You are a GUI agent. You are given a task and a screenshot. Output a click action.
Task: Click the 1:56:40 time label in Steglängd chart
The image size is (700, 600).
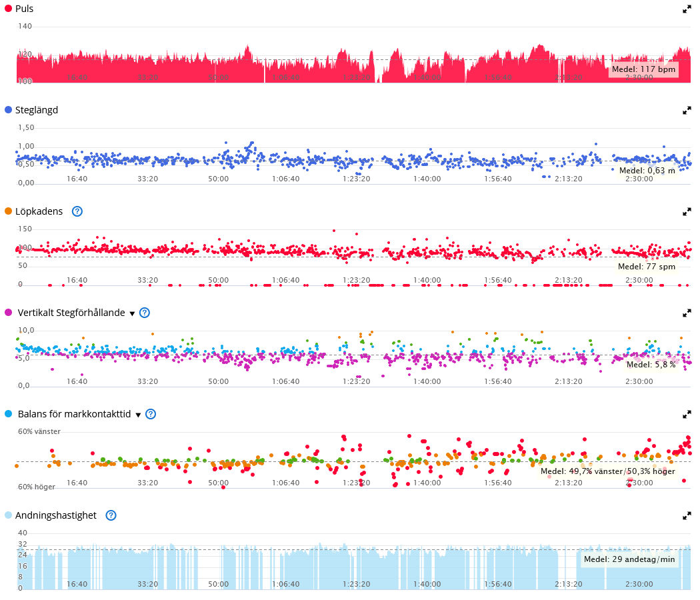click(498, 179)
